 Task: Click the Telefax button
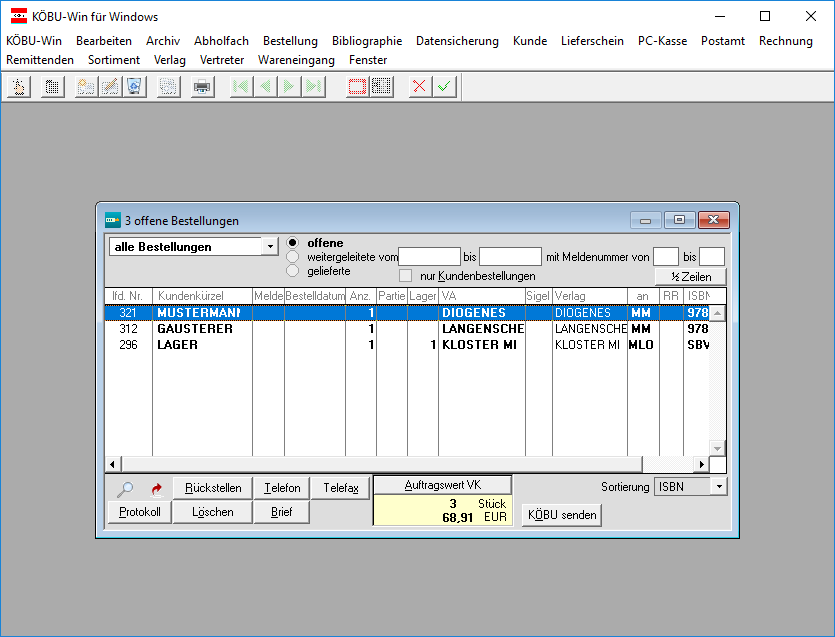click(340, 488)
